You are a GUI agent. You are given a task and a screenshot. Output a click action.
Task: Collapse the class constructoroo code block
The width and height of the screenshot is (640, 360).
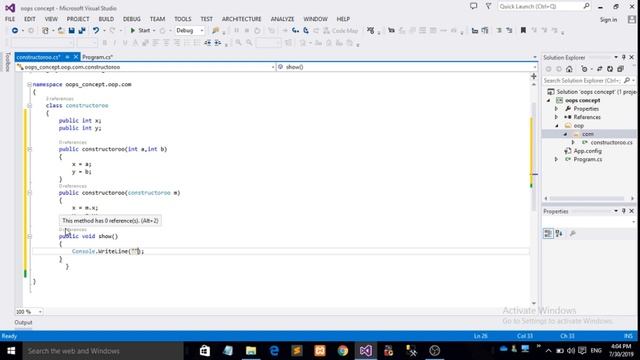click(29, 106)
